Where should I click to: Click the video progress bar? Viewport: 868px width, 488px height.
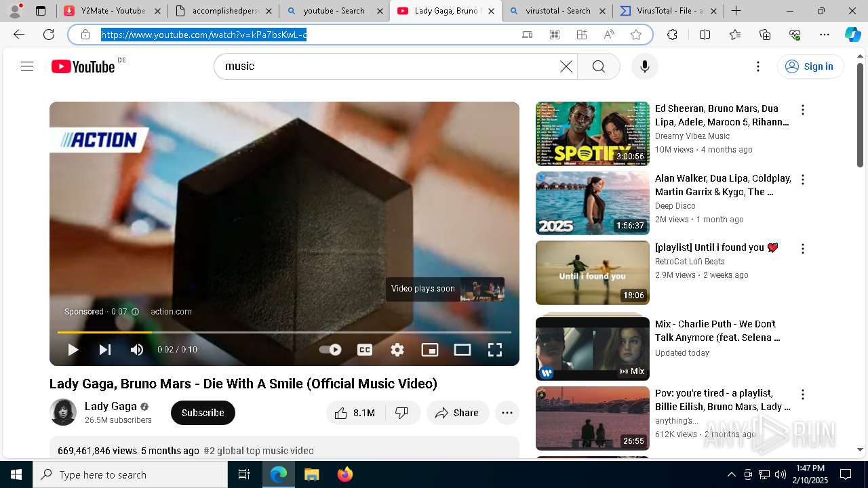coord(284,332)
